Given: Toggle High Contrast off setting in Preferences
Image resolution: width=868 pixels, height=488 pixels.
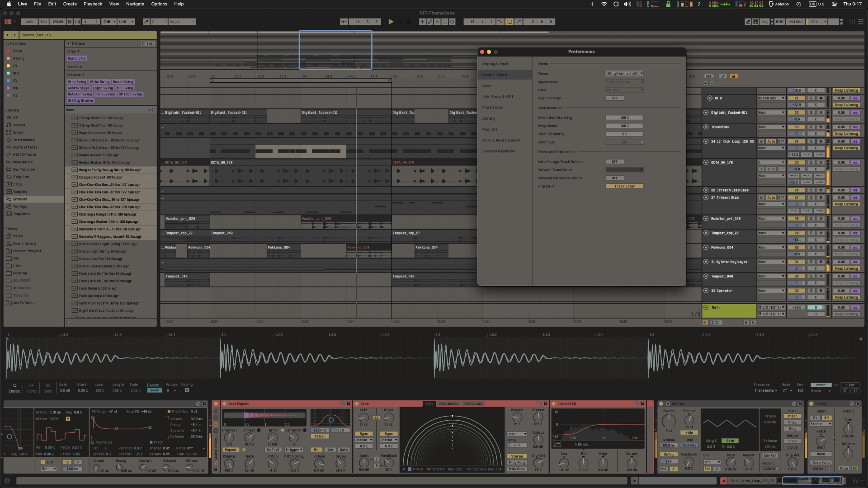Looking at the screenshot, I should pyautogui.click(x=615, y=98).
